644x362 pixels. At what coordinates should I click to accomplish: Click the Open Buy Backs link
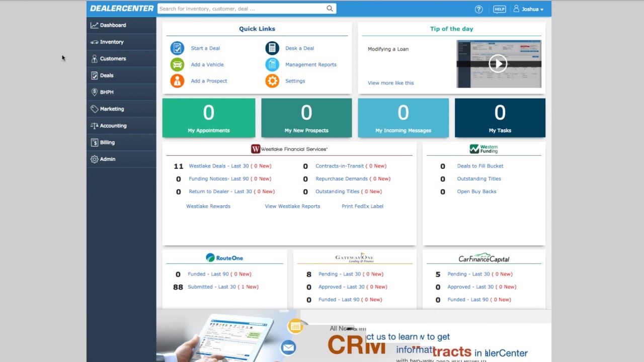point(476,192)
